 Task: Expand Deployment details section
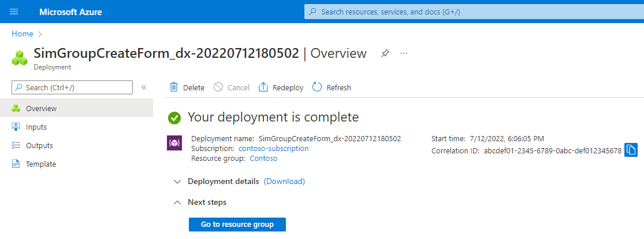pyautogui.click(x=177, y=181)
